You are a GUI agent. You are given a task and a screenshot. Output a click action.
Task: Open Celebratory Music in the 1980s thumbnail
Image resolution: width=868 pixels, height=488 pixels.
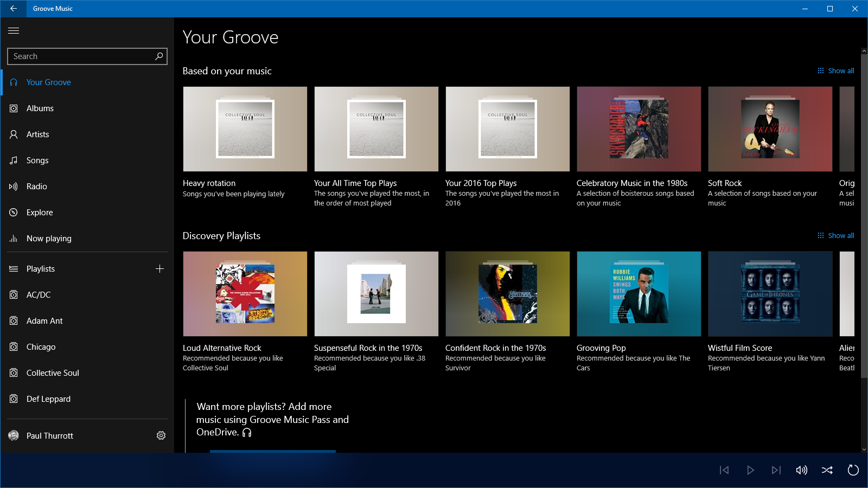tap(639, 129)
